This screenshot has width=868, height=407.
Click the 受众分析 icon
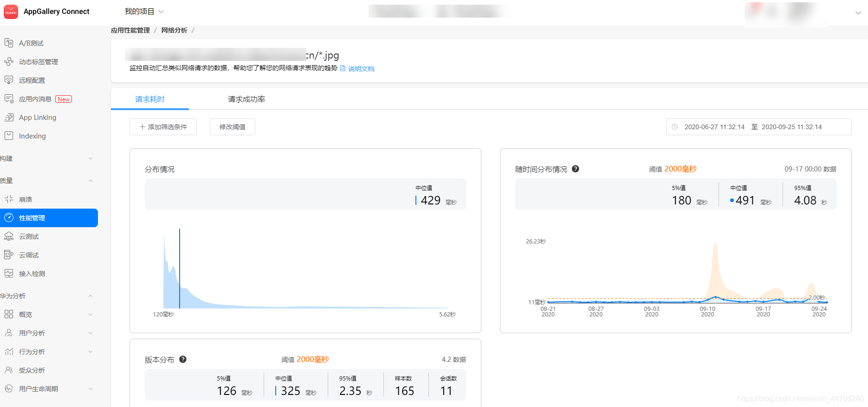[9, 370]
